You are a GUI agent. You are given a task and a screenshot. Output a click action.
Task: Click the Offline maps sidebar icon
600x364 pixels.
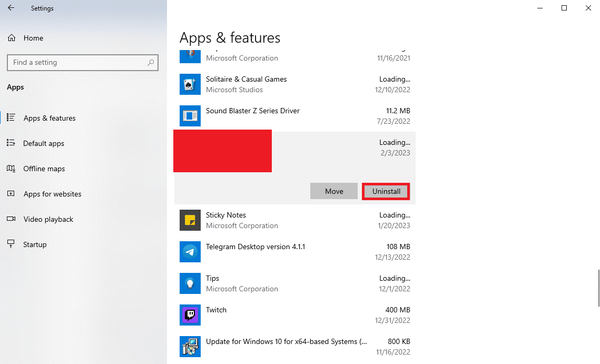pos(11,169)
